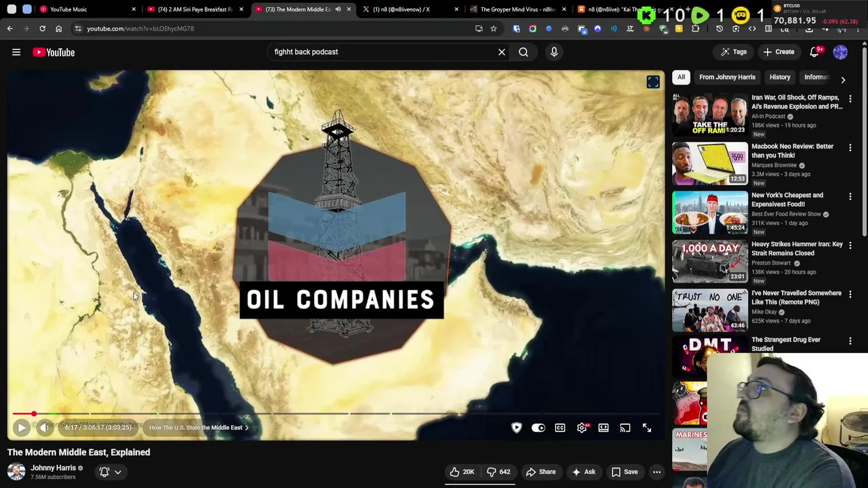Switch to theater mode
The width and height of the screenshot is (868, 488).
604,428
